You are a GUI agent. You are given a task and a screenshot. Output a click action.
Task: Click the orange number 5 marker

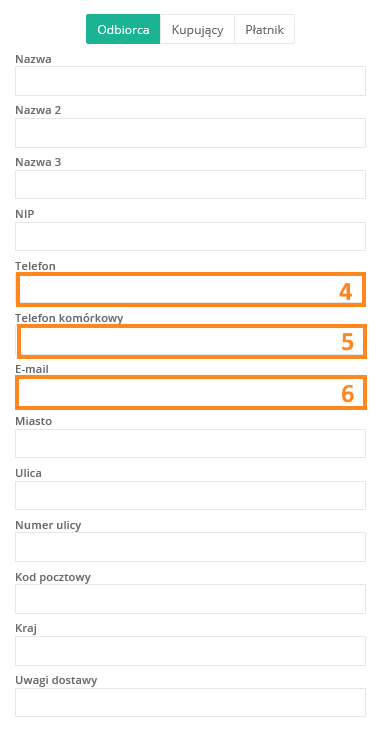tap(347, 342)
